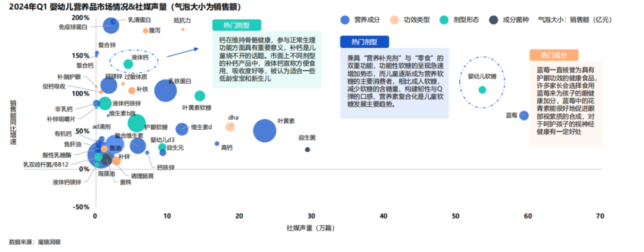Select the blue 蓝莓 bubble
644x252 pixels.
[524, 115]
